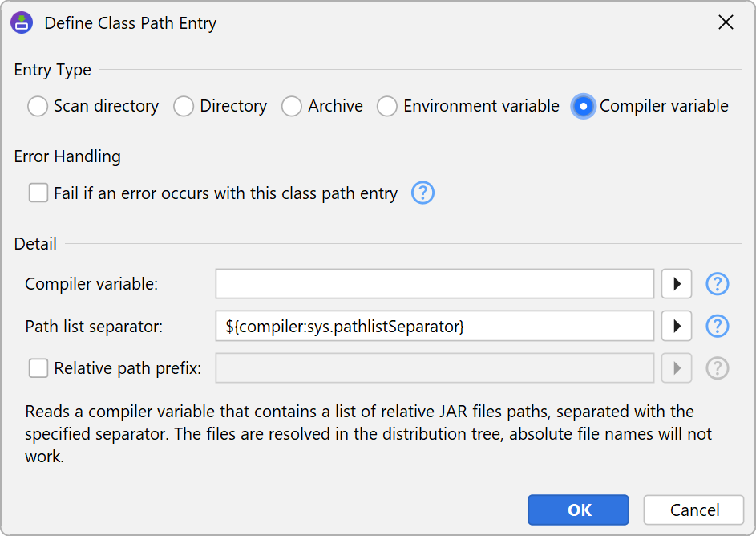Viewport: 756px width, 536px height.
Task: Pick the Environment variable entry type
Action: tap(387, 106)
